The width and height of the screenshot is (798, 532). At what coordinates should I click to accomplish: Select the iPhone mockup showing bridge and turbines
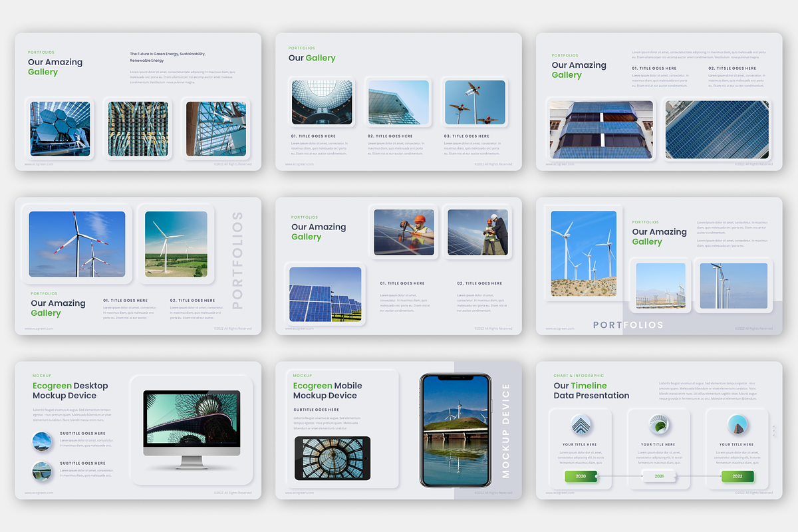coord(455,430)
